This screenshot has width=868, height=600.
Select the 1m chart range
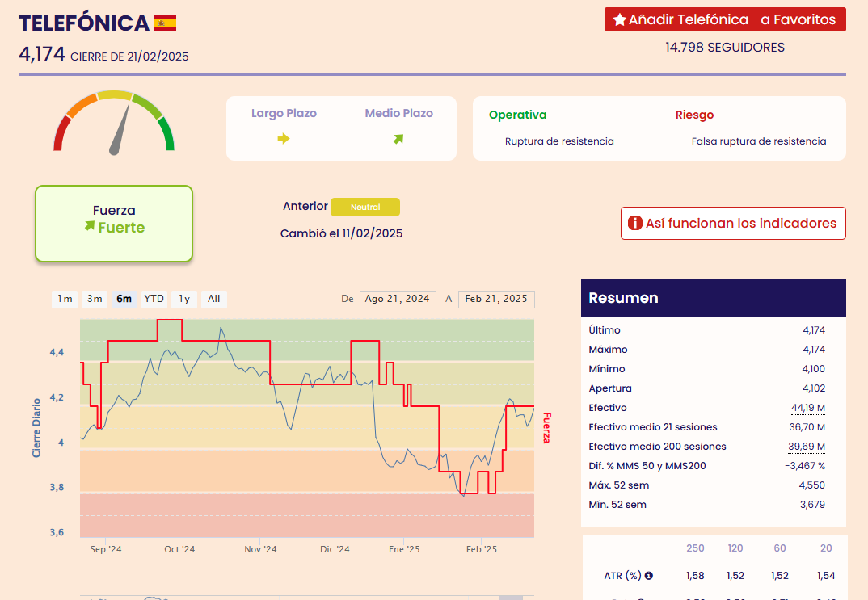(x=65, y=299)
